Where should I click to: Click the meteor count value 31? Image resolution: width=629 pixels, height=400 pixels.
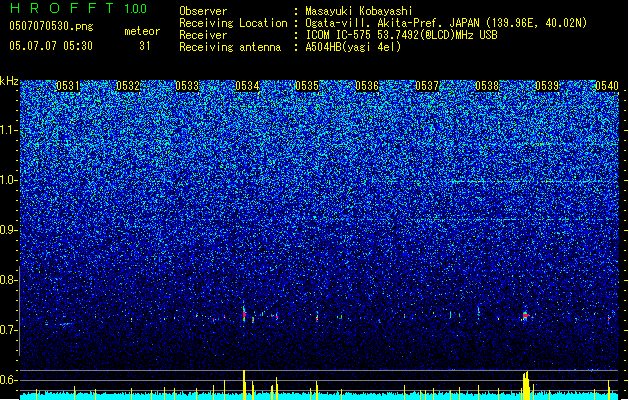point(145,46)
